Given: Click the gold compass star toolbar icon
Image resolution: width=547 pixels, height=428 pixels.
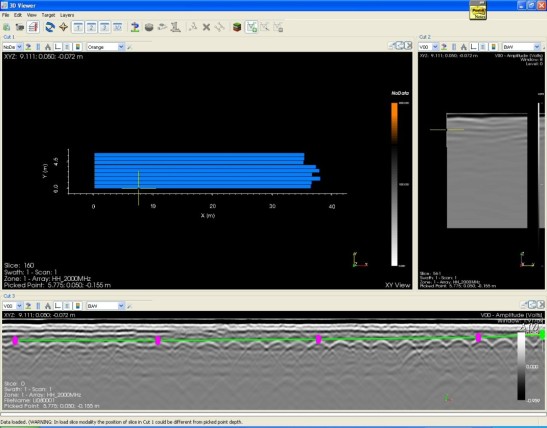Looking at the screenshot, I should 63,27.
